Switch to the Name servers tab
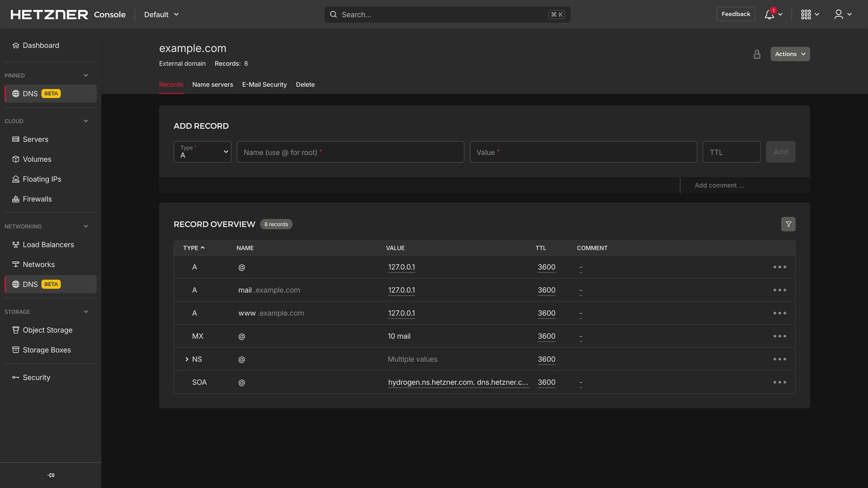This screenshot has height=488, width=868. (212, 84)
